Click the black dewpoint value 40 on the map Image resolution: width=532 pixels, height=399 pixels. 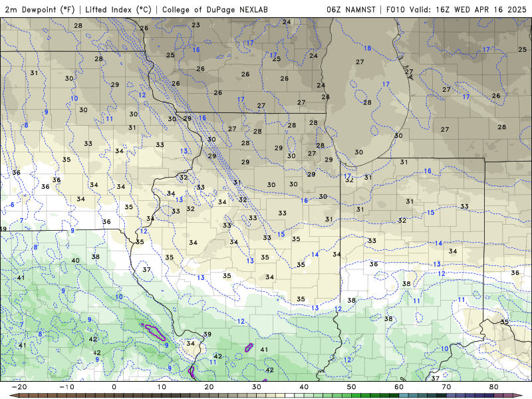(75, 261)
